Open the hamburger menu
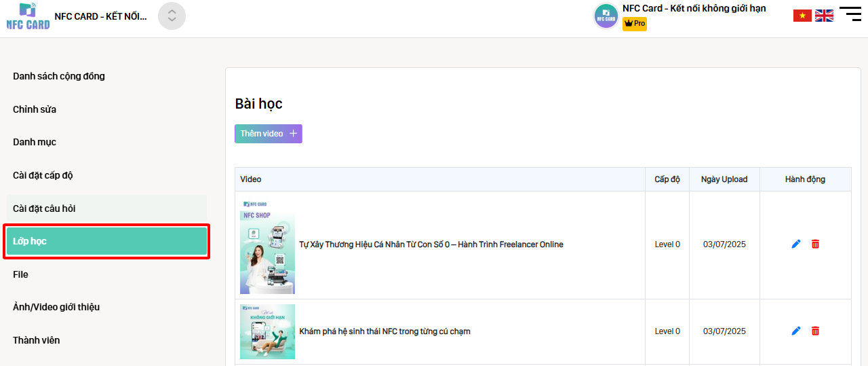 tap(850, 14)
